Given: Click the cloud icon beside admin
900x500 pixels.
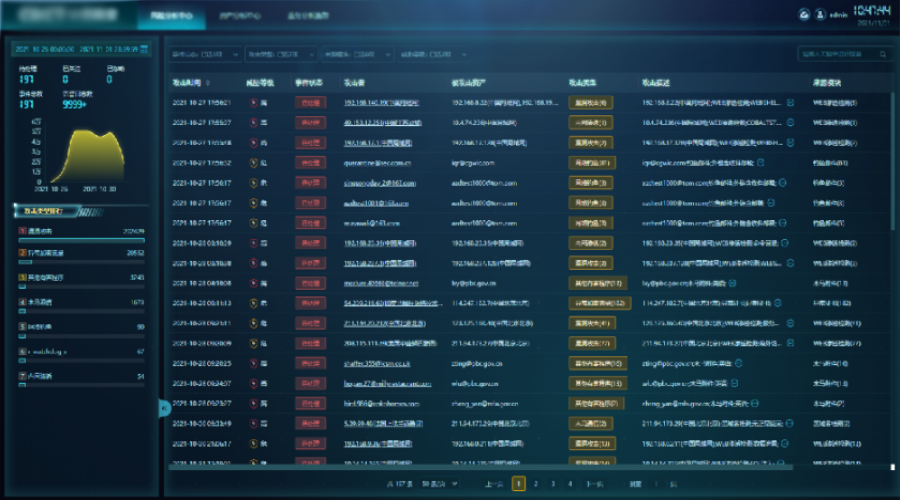Looking at the screenshot, I should [x=803, y=14].
